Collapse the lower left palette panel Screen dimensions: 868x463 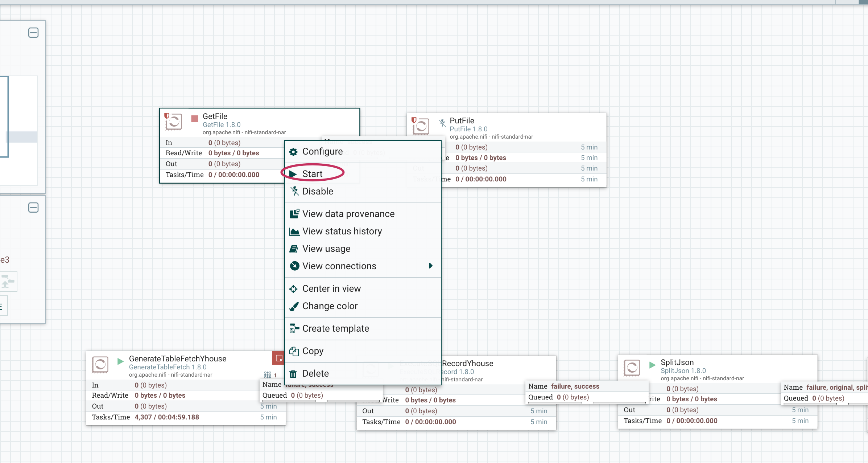coord(33,208)
